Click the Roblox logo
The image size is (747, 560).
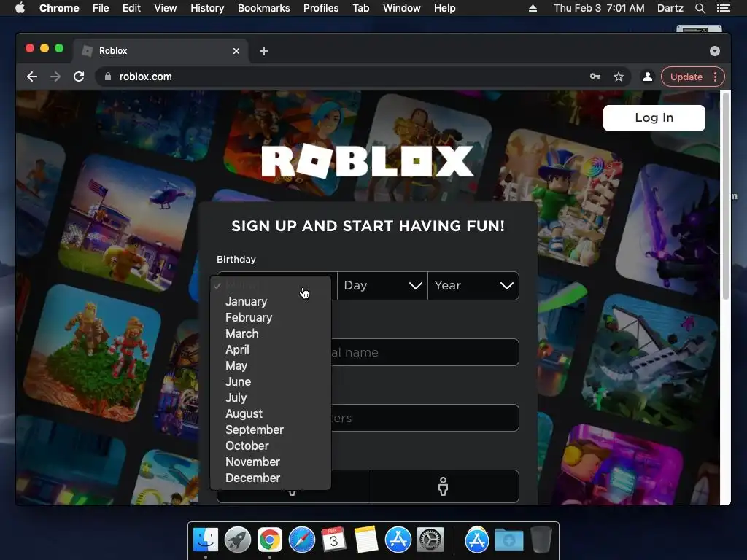tap(368, 162)
